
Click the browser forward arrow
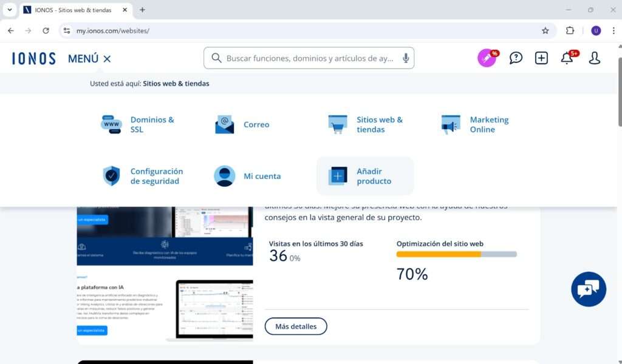pos(28,30)
